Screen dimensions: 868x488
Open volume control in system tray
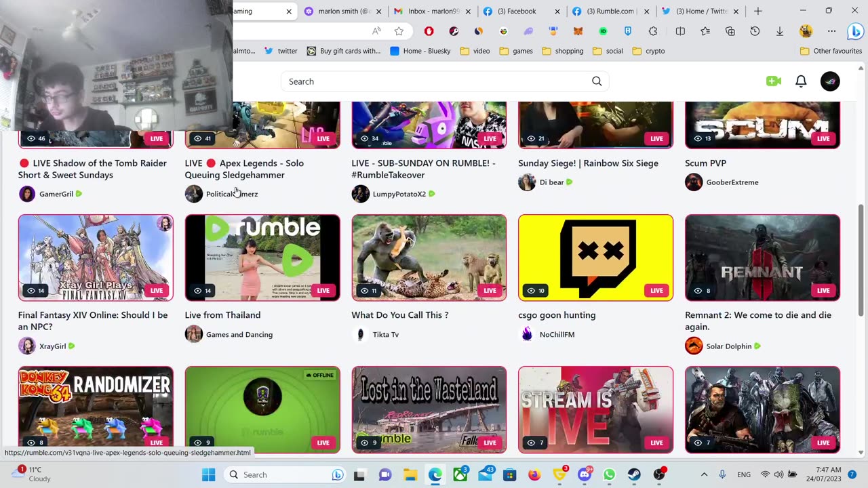tap(778, 474)
